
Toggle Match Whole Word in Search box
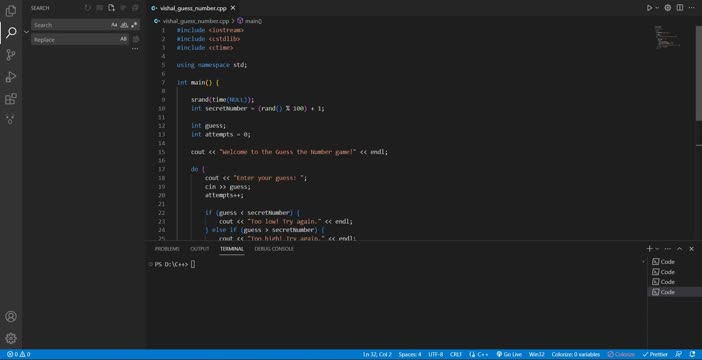124,25
